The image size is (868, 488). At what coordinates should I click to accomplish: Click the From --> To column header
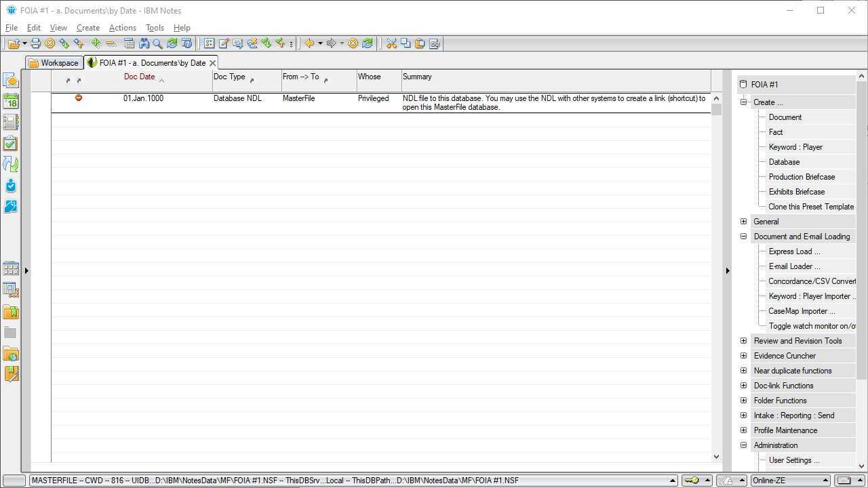[300, 77]
